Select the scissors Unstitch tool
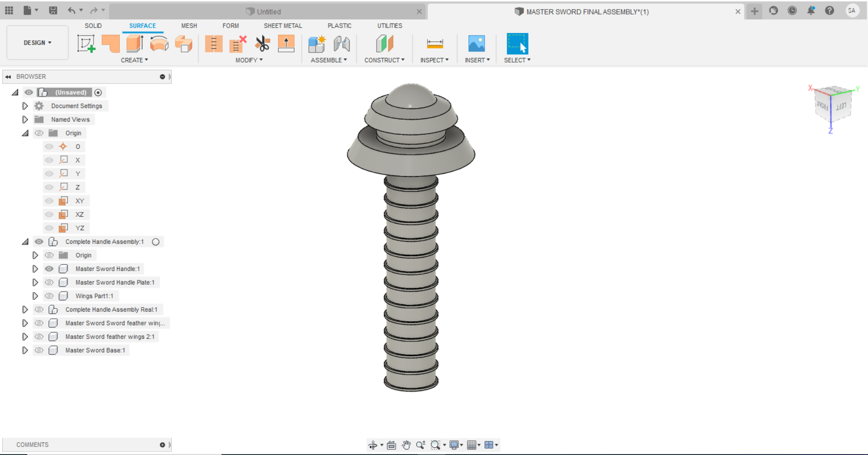 point(262,44)
